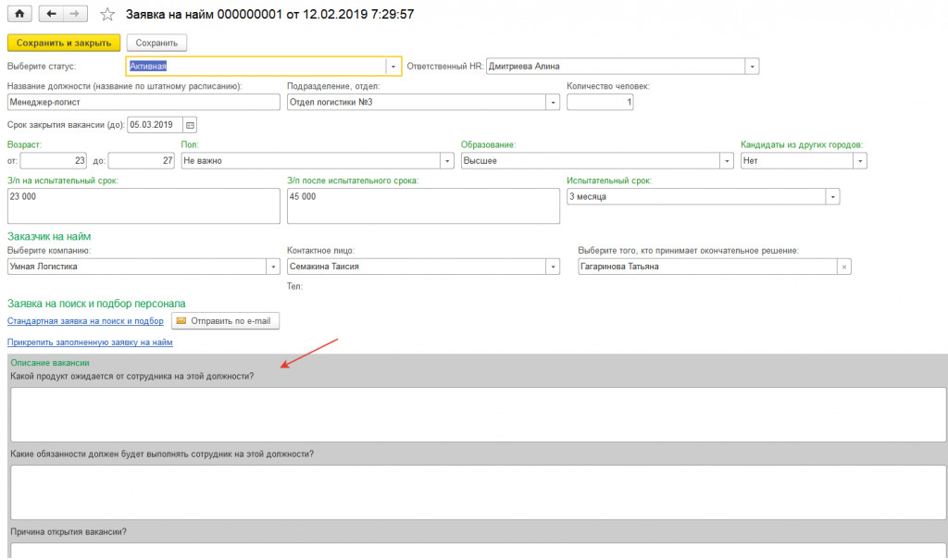Open Прикрепить заполненную заявку на найм link
Viewport: 948px width, 560px height.
tap(90, 342)
